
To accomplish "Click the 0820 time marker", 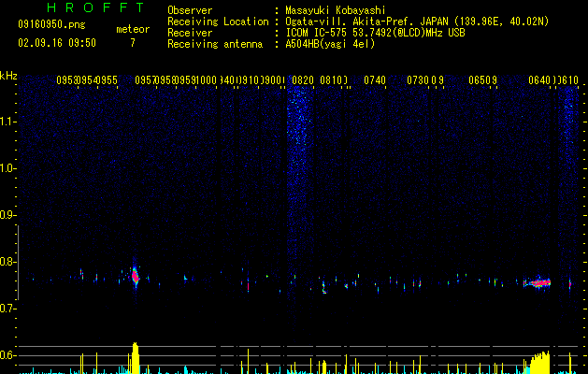I will pyautogui.click(x=303, y=80).
